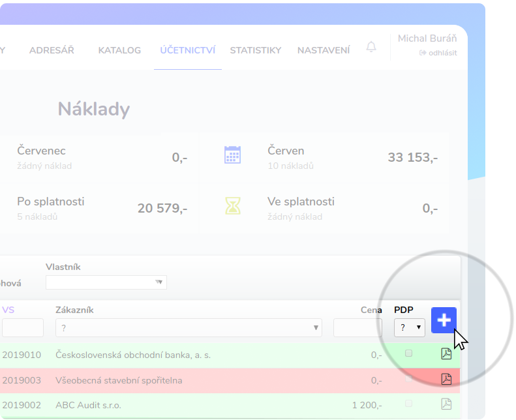Open PDF for ABC Audit s.r.o. row

coord(446,404)
